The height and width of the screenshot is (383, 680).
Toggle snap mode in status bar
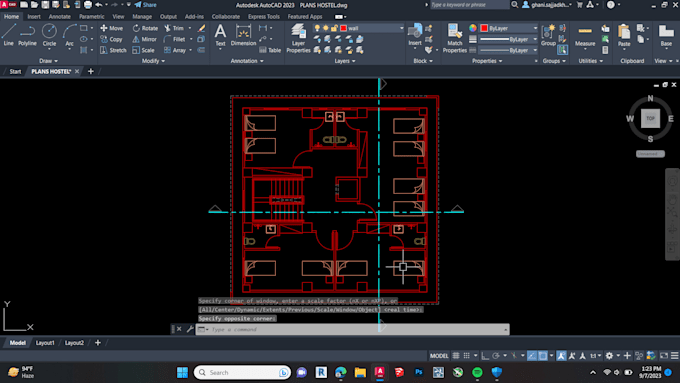[x=466, y=356]
